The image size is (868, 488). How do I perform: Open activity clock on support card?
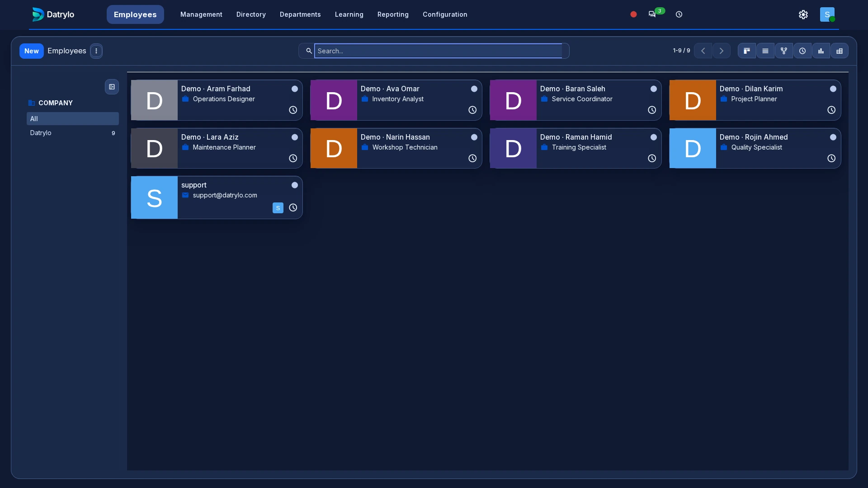(x=293, y=208)
